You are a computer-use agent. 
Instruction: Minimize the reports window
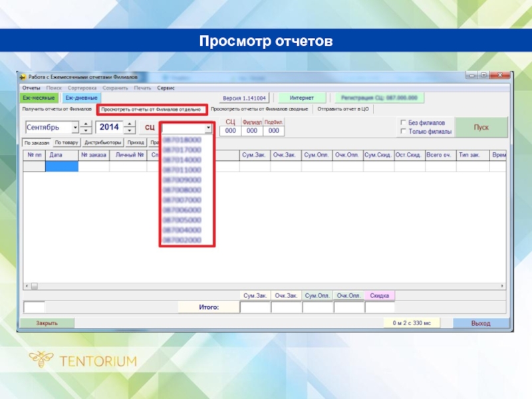[x=471, y=75]
